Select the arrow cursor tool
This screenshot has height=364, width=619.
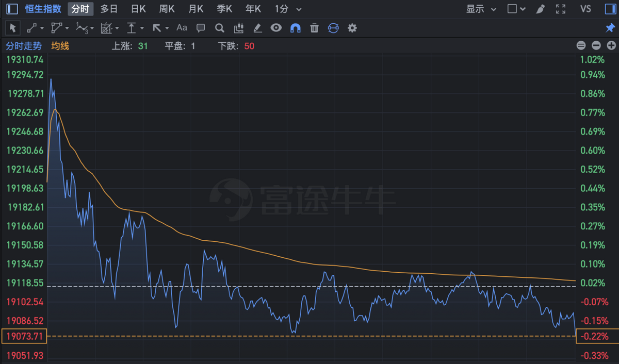[13, 28]
